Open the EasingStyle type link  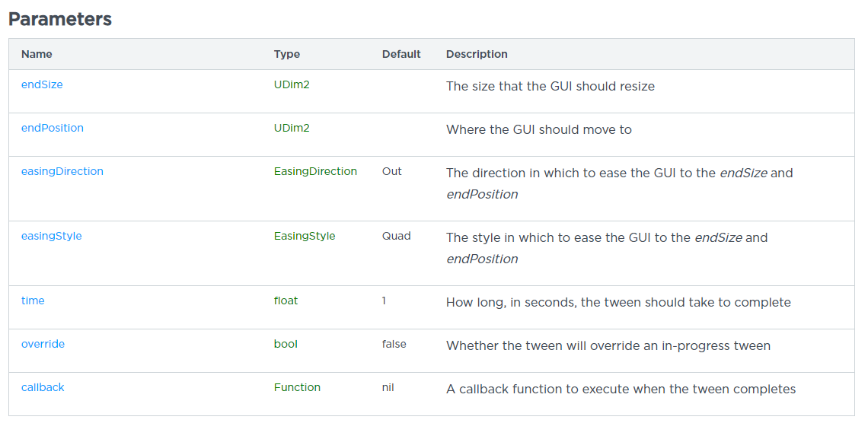coord(305,236)
